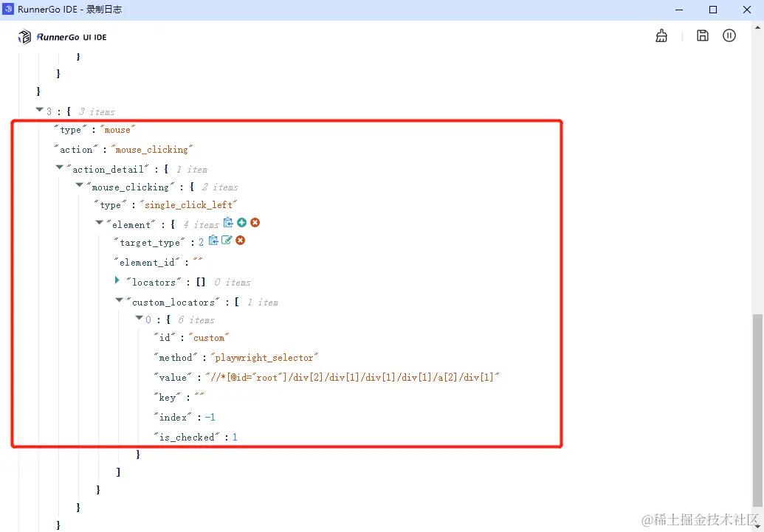Copy the "target_type" value to clipboard
Viewport: 764px width, 532px height.
(213, 241)
